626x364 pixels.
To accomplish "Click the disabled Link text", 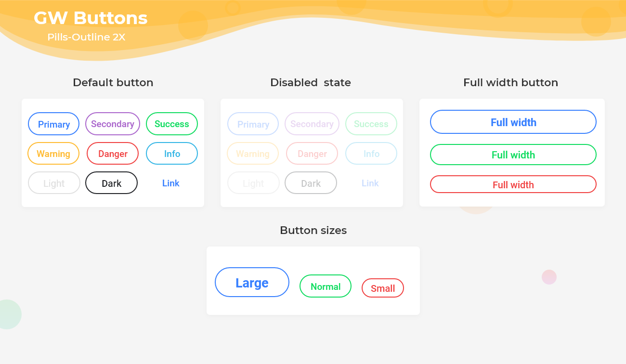I will 370,183.
